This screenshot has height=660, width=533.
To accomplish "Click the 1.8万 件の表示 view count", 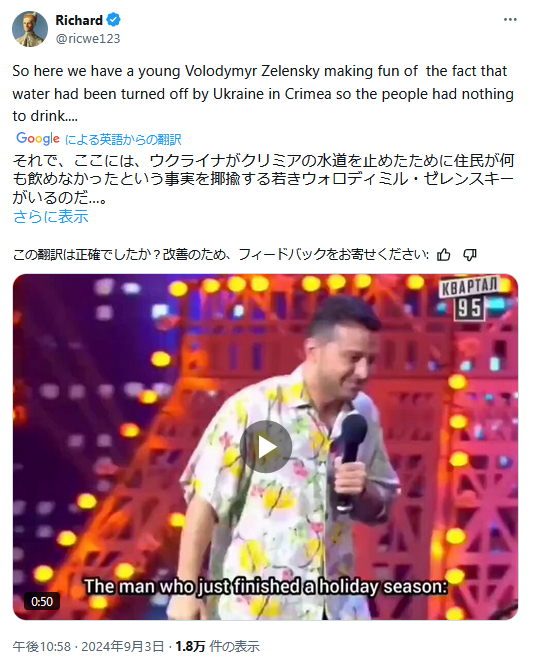I will tap(217, 646).
